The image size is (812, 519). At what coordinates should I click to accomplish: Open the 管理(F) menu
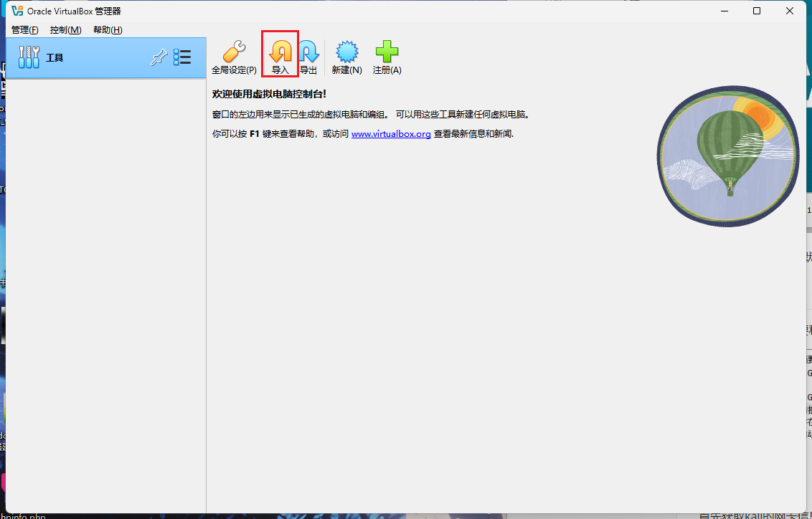tap(25, 29)
